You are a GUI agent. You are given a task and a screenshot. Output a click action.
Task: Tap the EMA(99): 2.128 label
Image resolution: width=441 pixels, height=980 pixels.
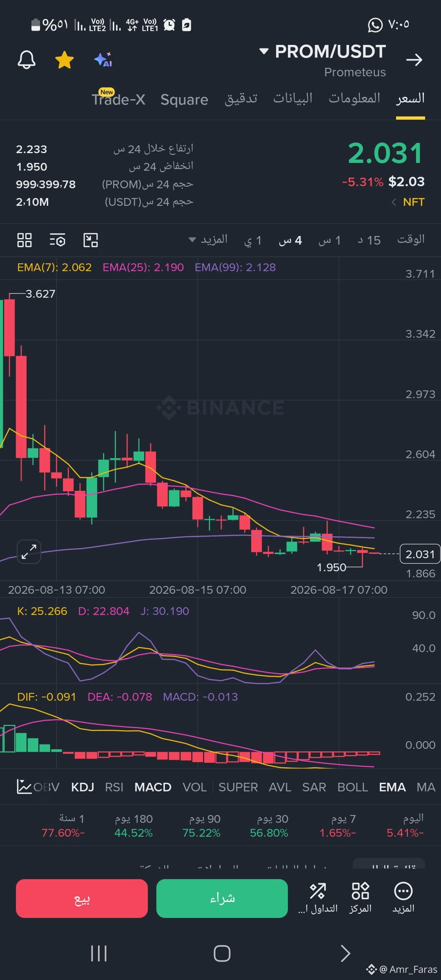(235, 267)
